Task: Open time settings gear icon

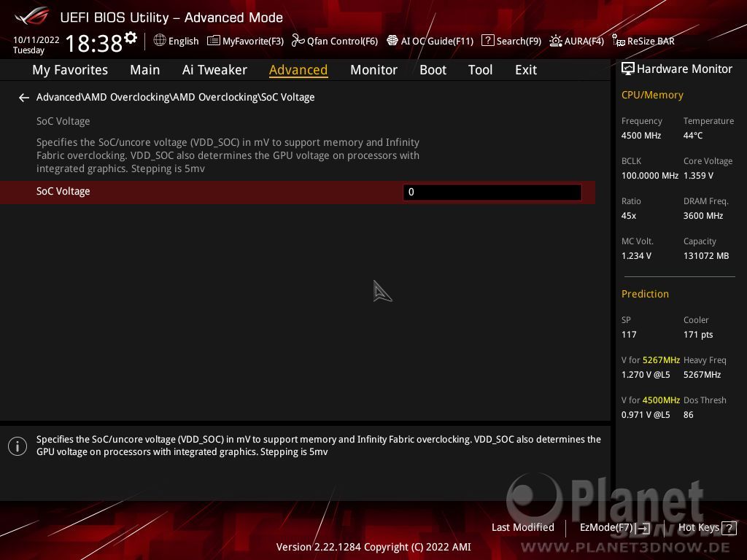Action: 131,38
